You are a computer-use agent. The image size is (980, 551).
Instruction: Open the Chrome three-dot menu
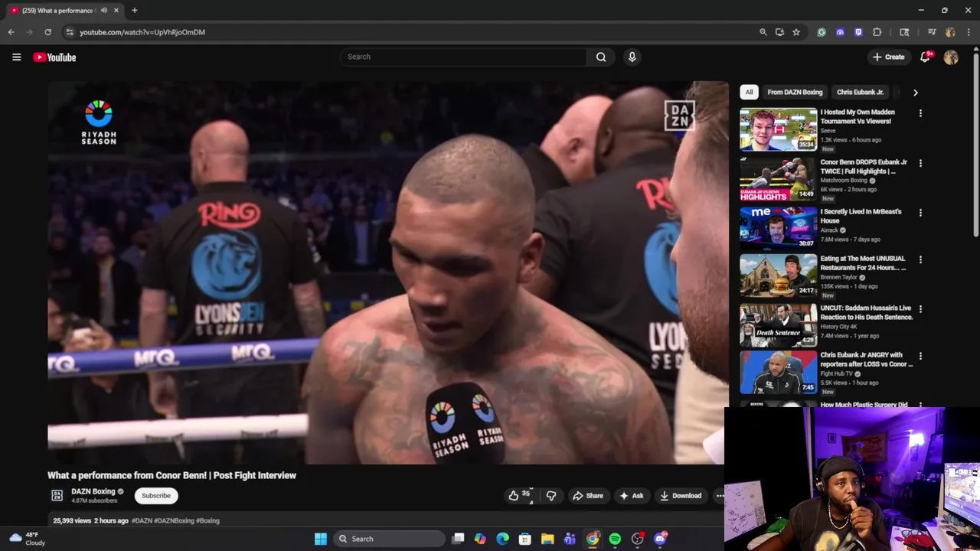tap(969, 32)
